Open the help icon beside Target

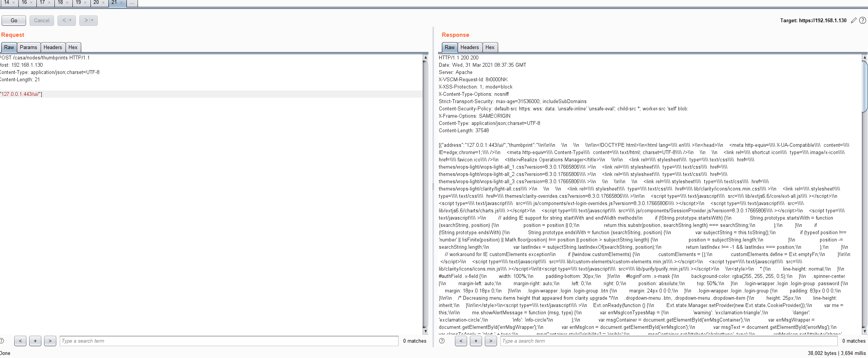point(863,20)
